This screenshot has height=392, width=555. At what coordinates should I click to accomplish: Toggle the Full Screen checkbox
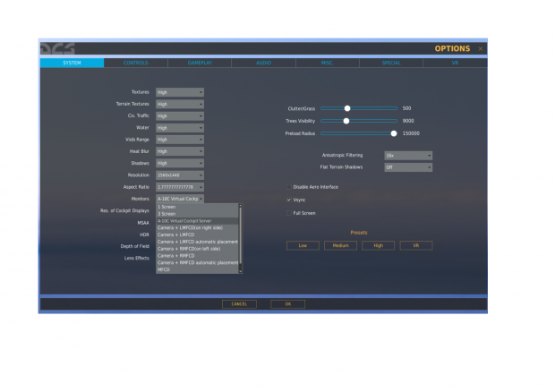288,213
